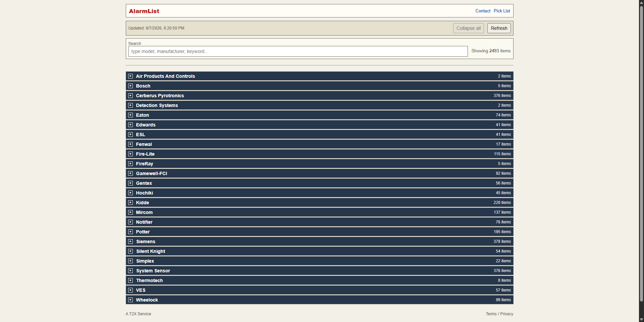This screenshot has width=644, height=322.
Task: Click the '54 items' count on Silent Knight row
Action: [503, 251]
